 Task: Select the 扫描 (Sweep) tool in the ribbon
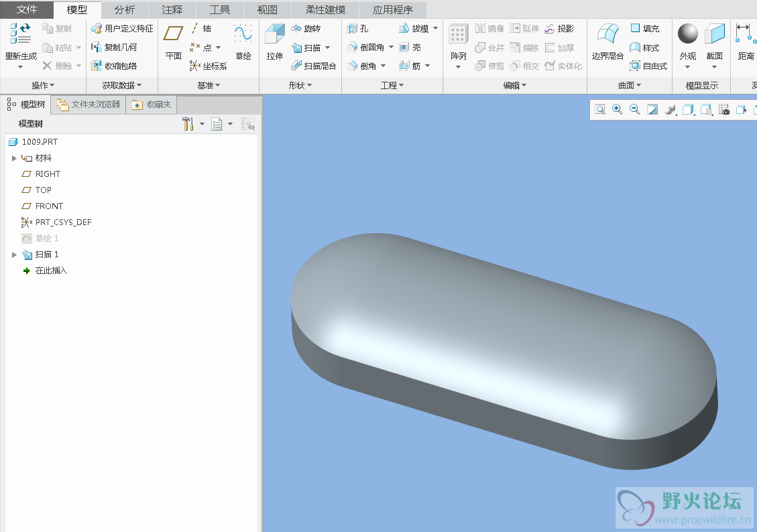click(x=306, y=48)
